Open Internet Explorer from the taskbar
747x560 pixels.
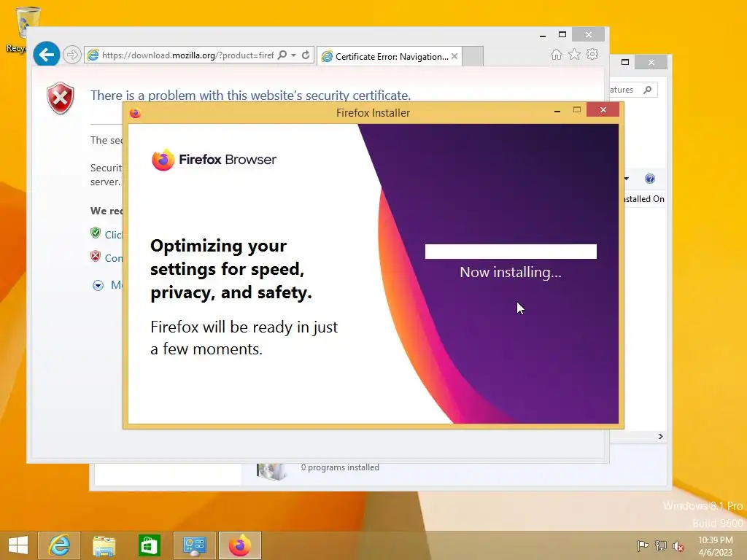click(59, 545)
